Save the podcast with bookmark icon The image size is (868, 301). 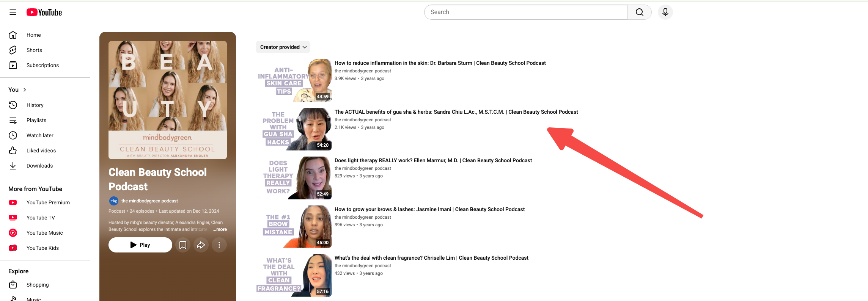(x=183, y=245)
